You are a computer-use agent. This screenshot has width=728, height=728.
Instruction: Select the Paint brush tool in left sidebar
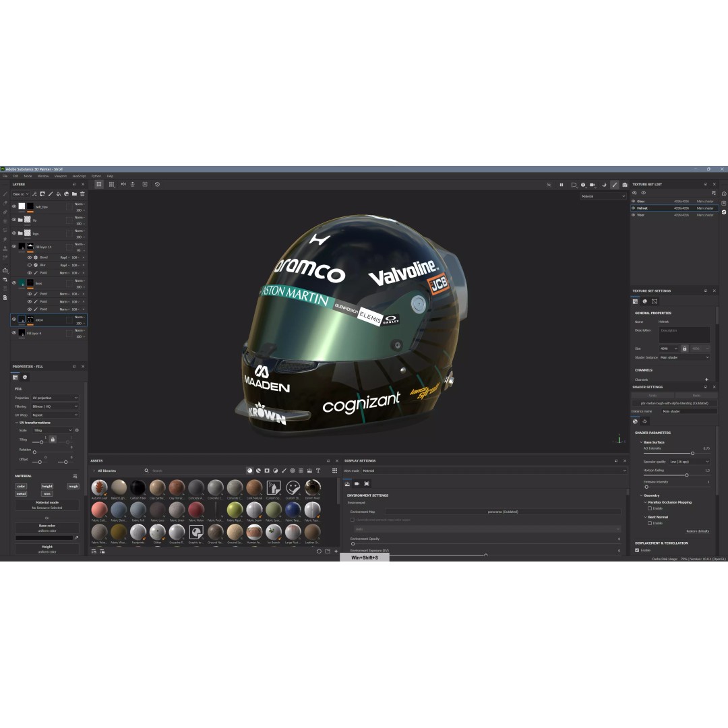(x=5, y=194)
